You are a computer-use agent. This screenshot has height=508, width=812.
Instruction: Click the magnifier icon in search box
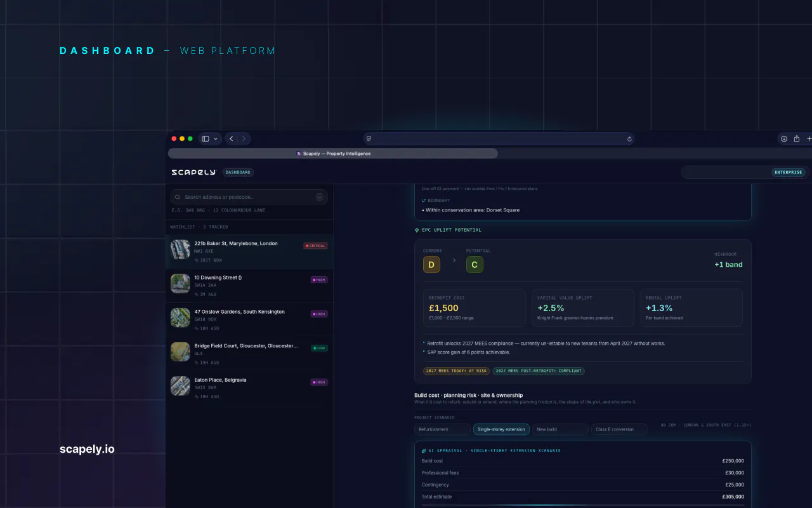coord(178,197)
